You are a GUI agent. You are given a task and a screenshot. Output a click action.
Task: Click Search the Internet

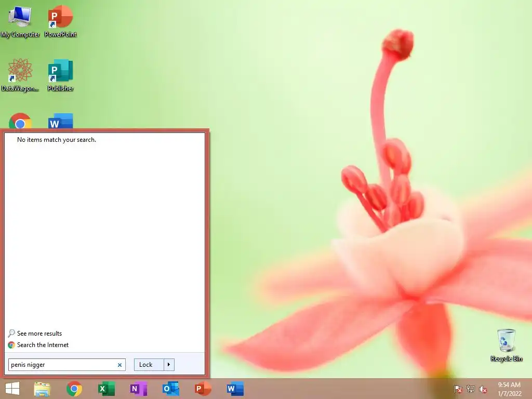point(38,345)
